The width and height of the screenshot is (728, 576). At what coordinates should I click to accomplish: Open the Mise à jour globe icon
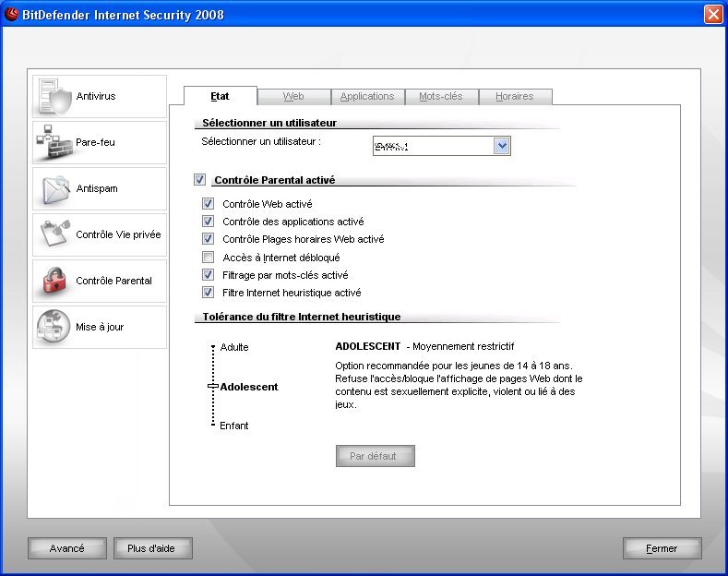[x=54, y=327]
